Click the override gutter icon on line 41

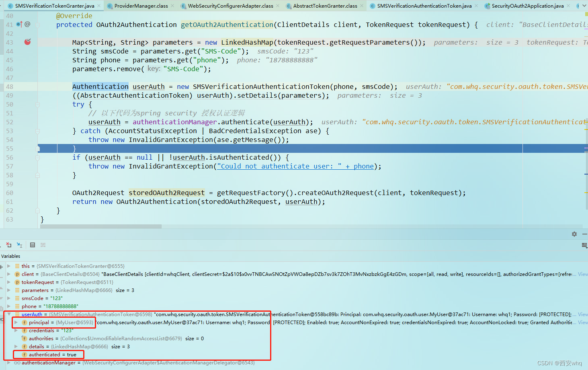(x=19, y=25)
